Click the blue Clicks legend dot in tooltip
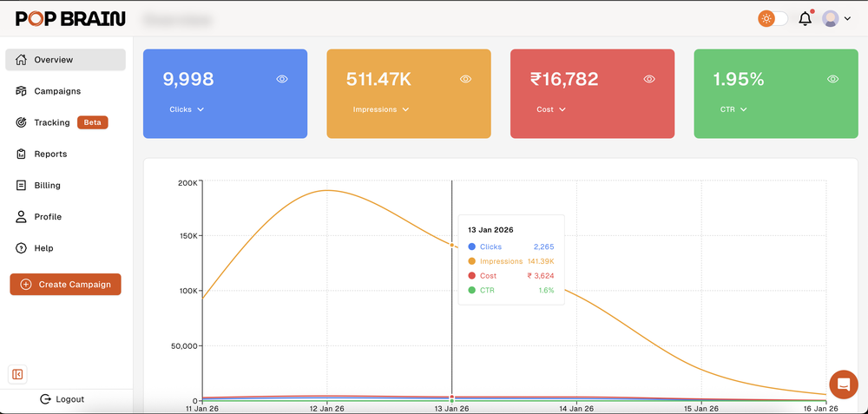Image resolution: width=868 pixels, height=414 pixels. tap(471, 246)
